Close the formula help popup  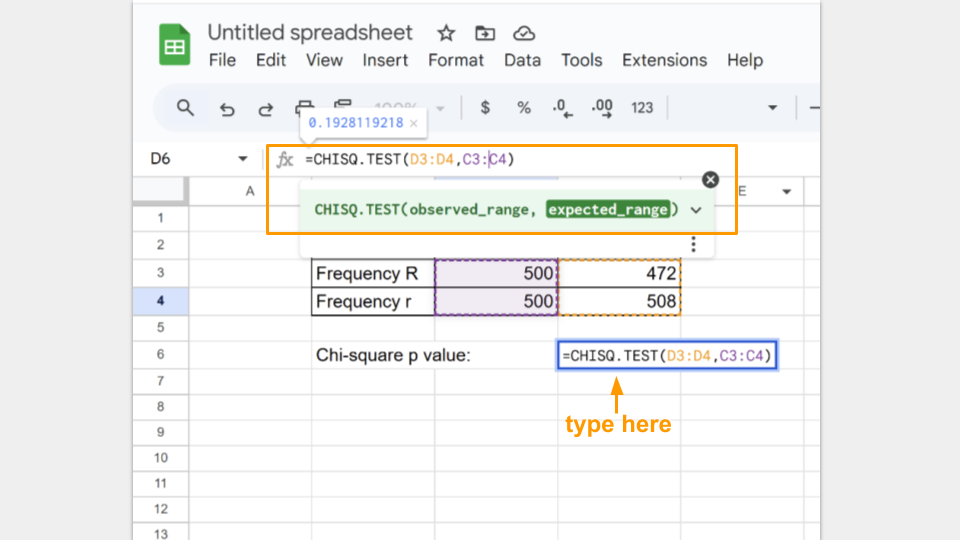[x=710, y=179]
